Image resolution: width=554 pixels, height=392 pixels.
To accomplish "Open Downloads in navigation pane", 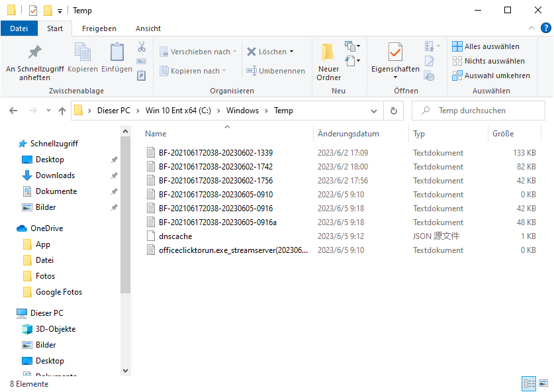I will click(55, 175).
